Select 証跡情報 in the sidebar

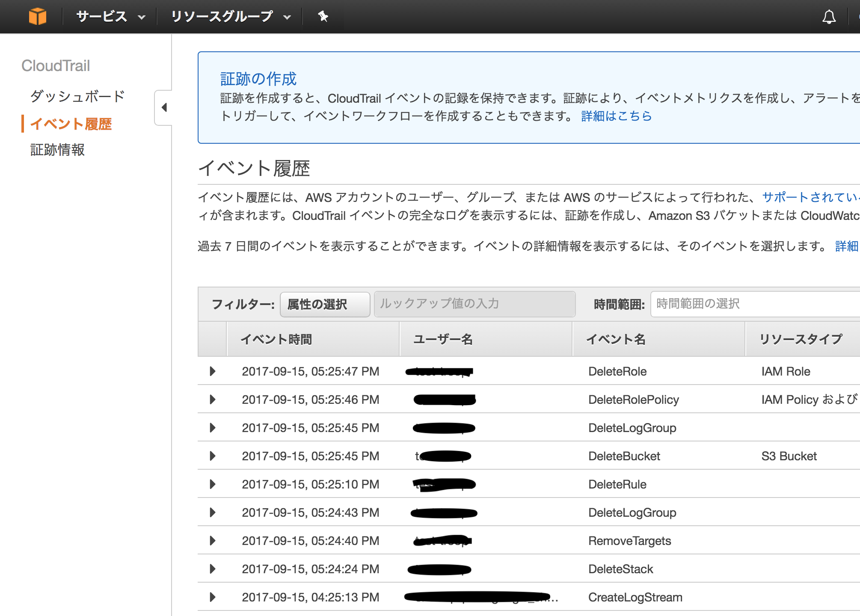pos(57,150)
